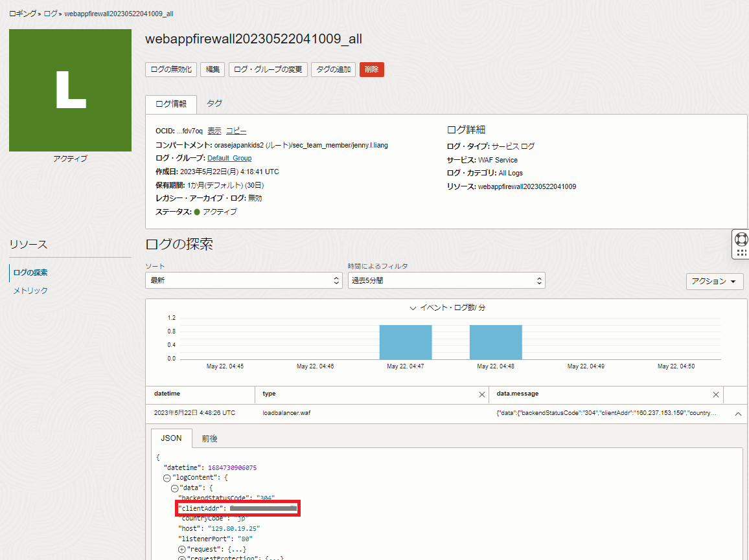Collapse the data JSON node

click(174, 488)
